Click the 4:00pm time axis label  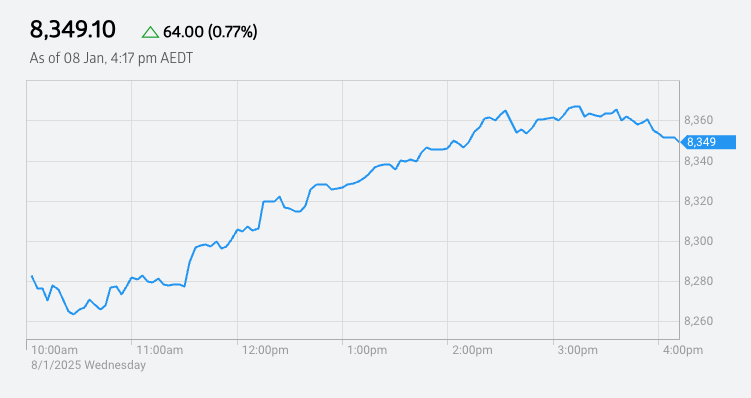[x=683, y=350]
